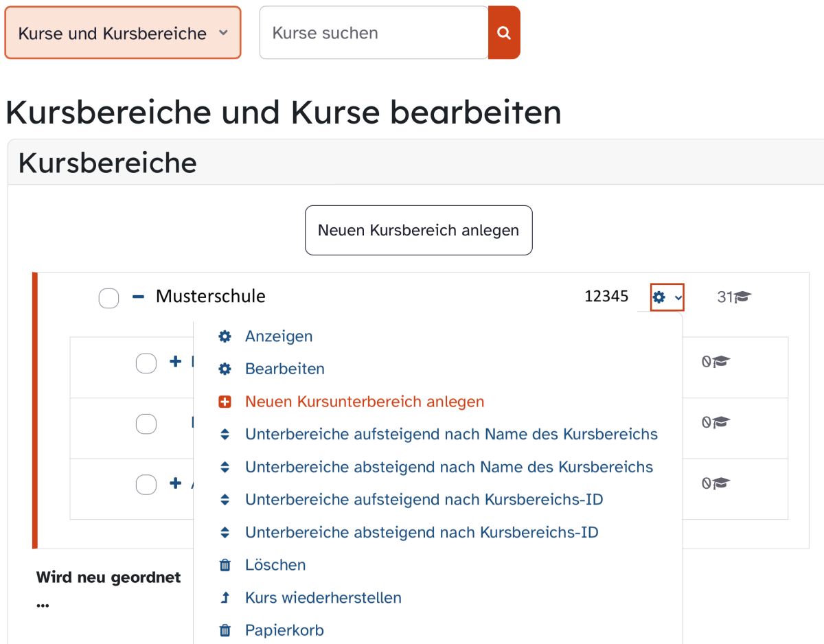
Task: Tick the first subcategory checkbox under Musterschule
Action: (x=146, y=363)
